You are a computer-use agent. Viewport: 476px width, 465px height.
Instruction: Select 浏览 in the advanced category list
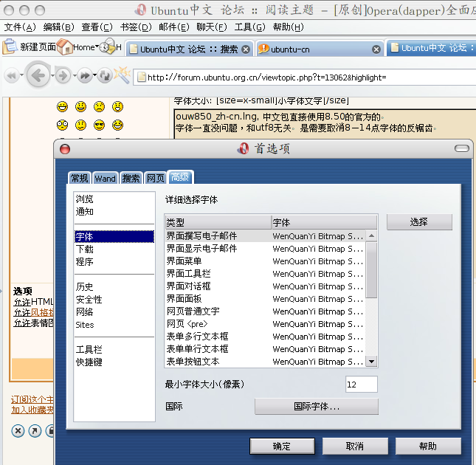coord(114,199)
